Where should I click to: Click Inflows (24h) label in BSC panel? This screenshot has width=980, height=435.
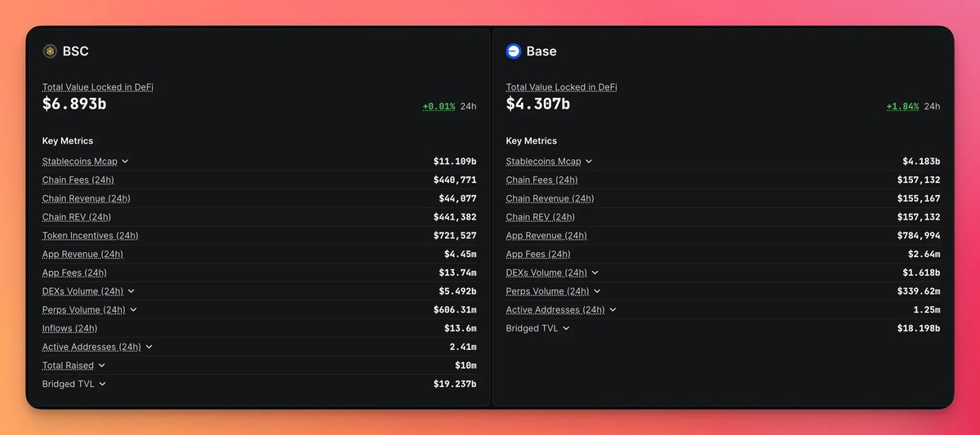(x=69, y=328)
